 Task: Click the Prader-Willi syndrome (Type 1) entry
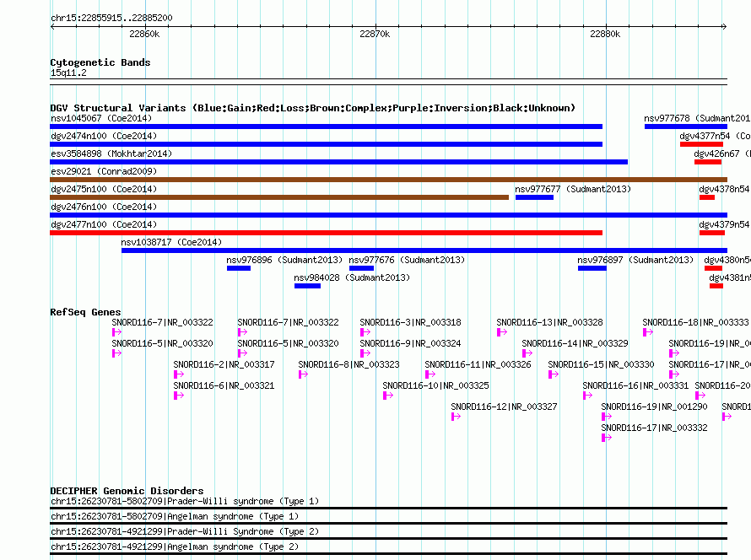(388, 503)
